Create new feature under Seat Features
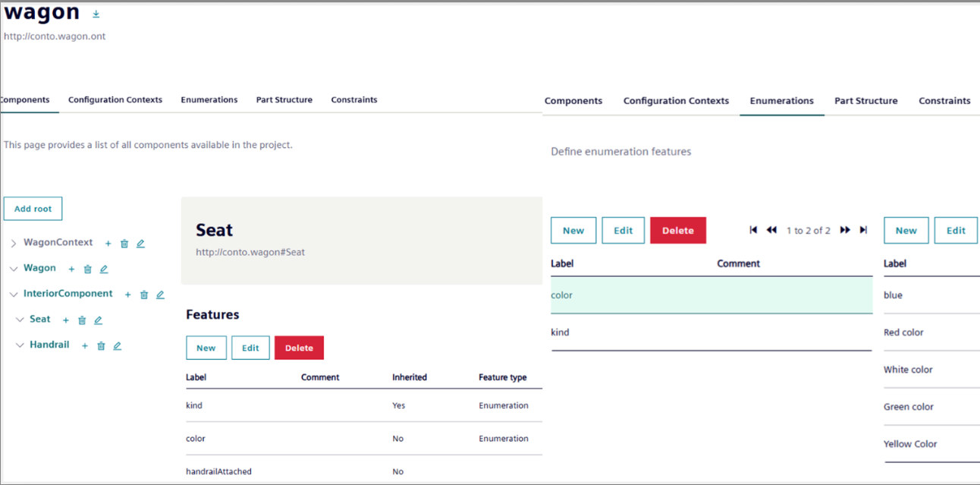 pyautogui.click(x=206, y=348)
